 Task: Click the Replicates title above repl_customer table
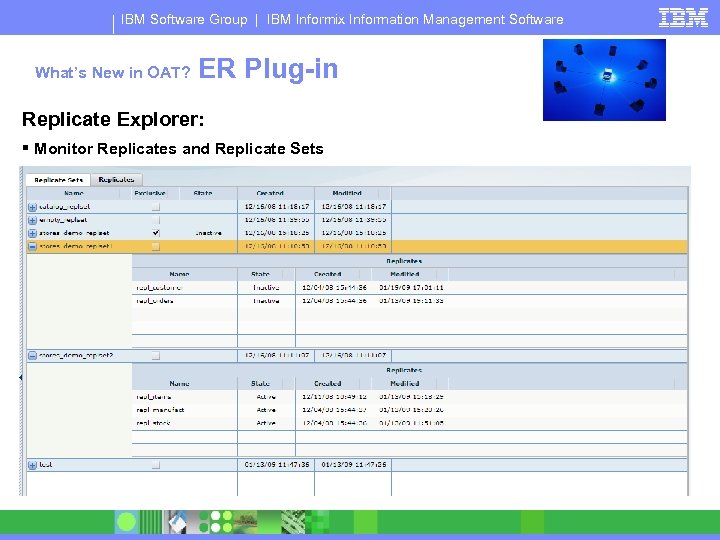404,261
